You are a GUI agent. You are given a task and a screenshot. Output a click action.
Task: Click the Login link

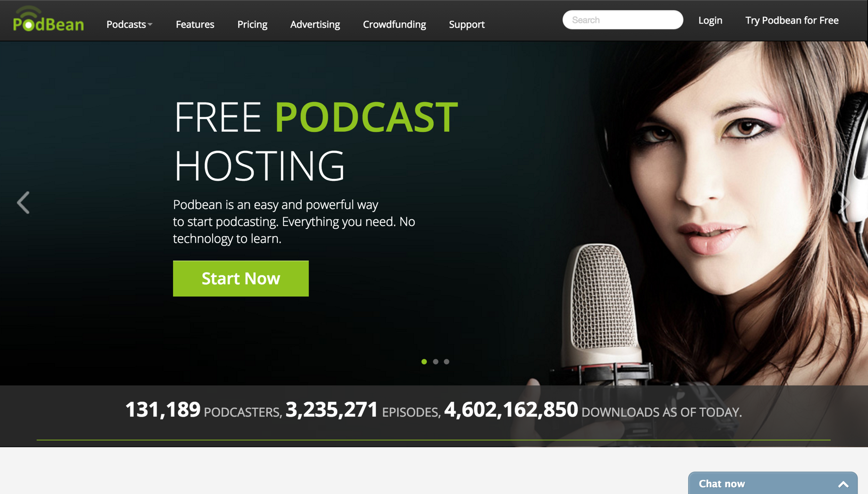[710, 20]
